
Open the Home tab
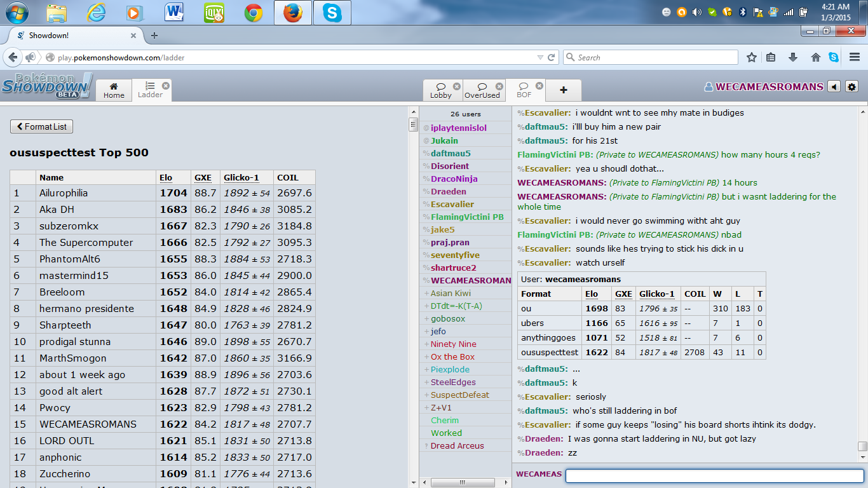(x=114, y=90)
